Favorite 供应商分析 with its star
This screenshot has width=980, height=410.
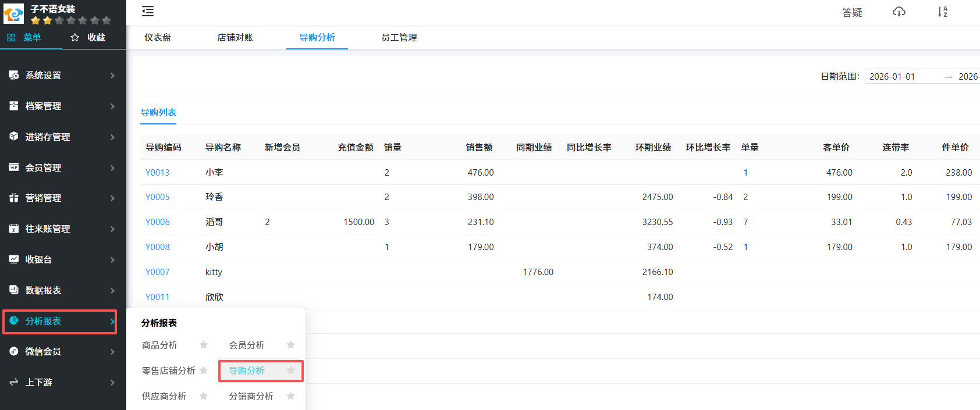[204, 396]
